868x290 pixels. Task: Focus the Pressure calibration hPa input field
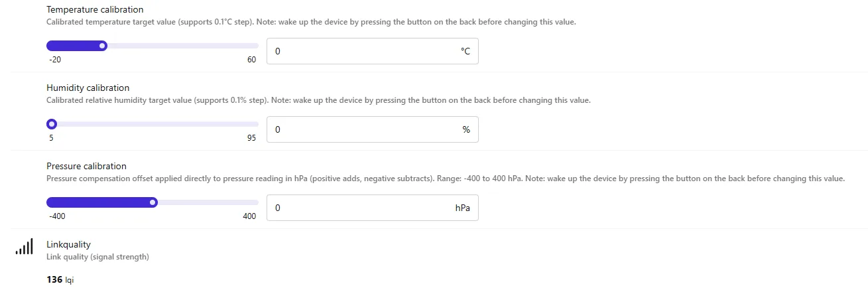[x=372, y=208]
